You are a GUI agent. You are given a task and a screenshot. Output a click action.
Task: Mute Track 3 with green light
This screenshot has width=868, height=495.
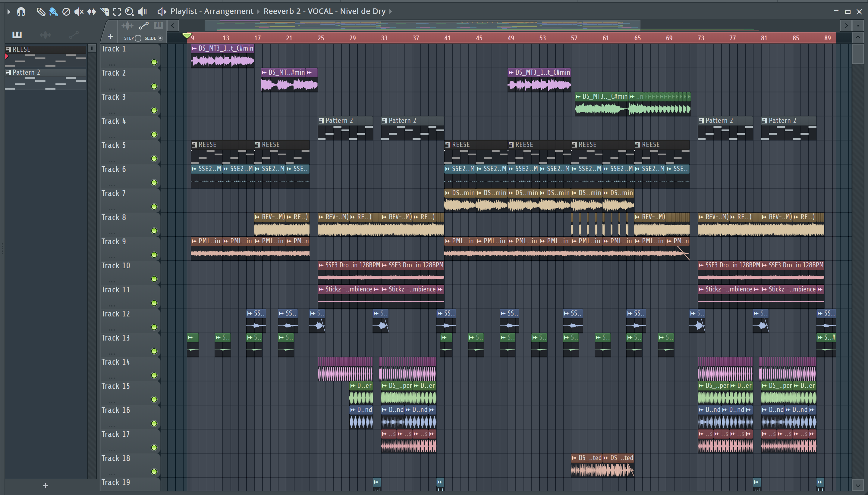[x=154, y=111]
